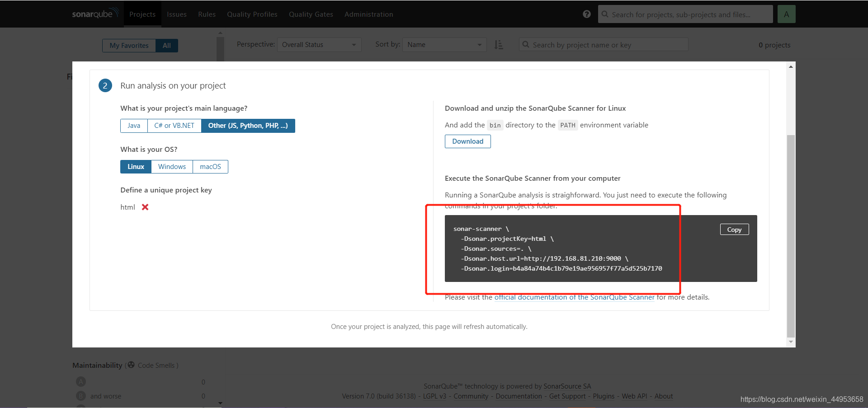Viewport: 868px width, 408px height.
Task: Open the SonarQube logo home link
Action: click(95, 14)
